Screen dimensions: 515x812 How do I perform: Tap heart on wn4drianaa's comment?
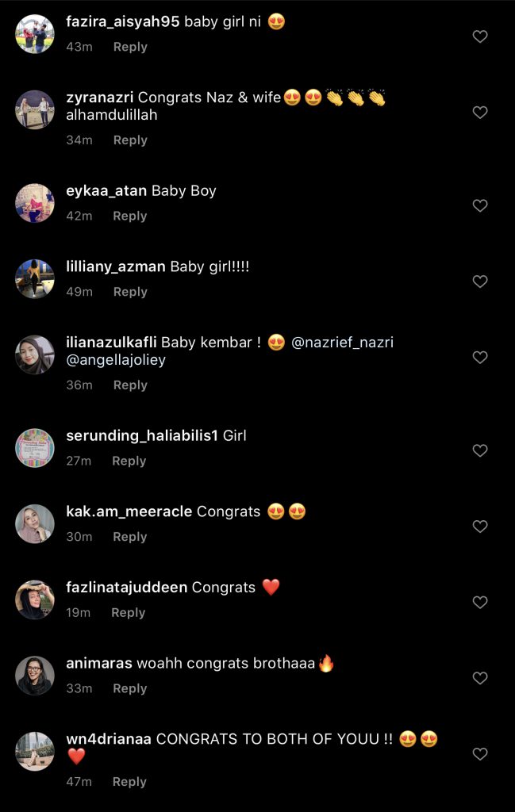pyautogui.click(x=480, y=754)
